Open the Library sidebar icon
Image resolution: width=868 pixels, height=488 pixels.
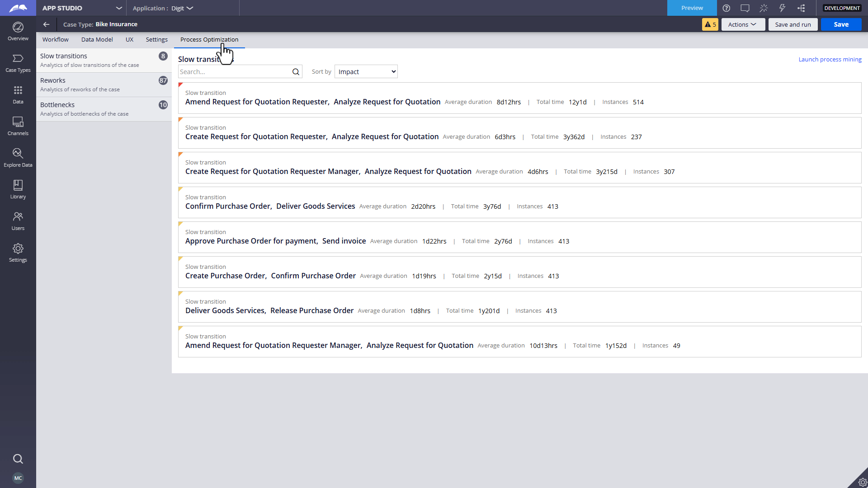(18, 189)
